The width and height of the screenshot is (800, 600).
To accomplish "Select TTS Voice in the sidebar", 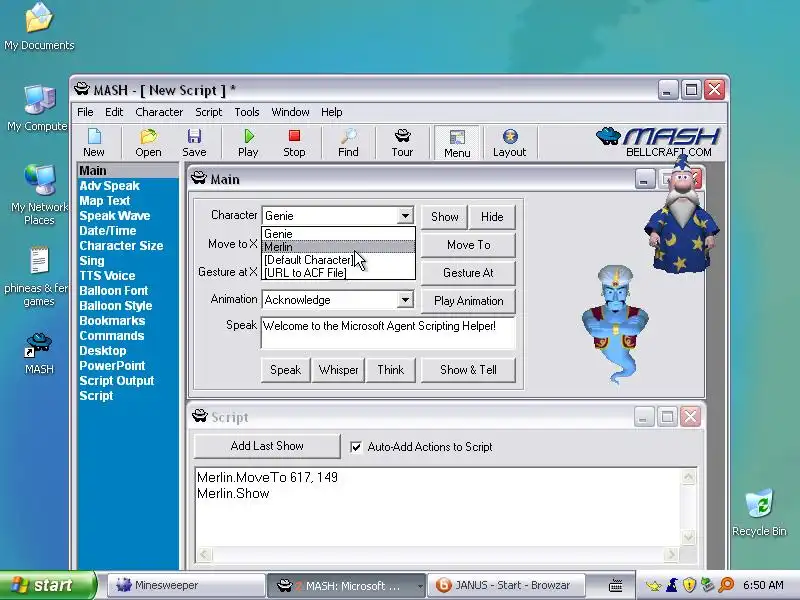I will coord(107,276).
